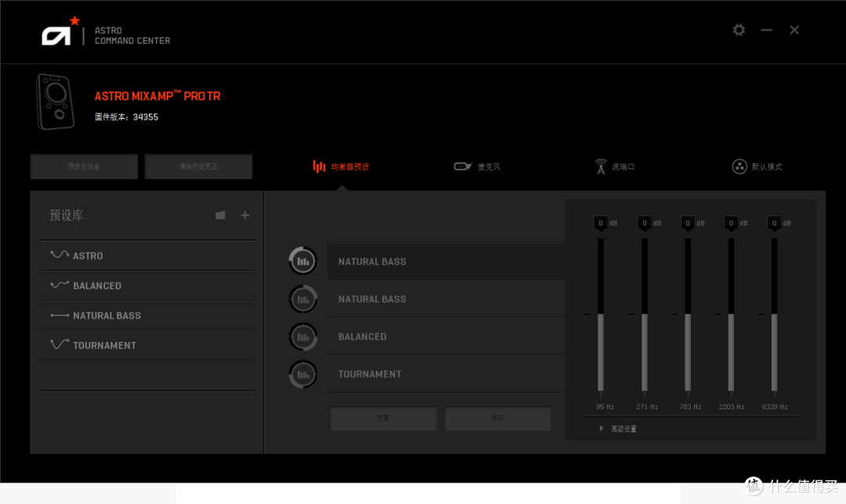Select NATURAL BASS flat-line icon in preset library
Screen dimensions: 846x504
pos(60,315)
